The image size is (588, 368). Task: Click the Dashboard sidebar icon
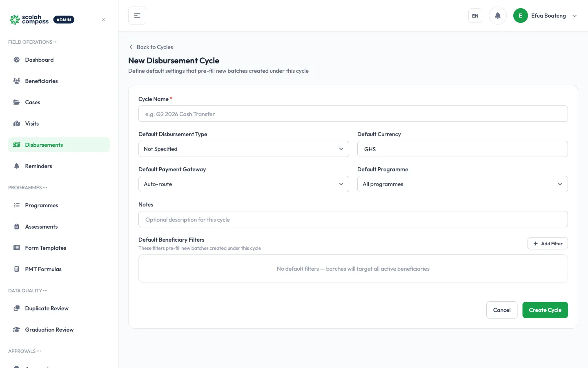click(17, 60)
